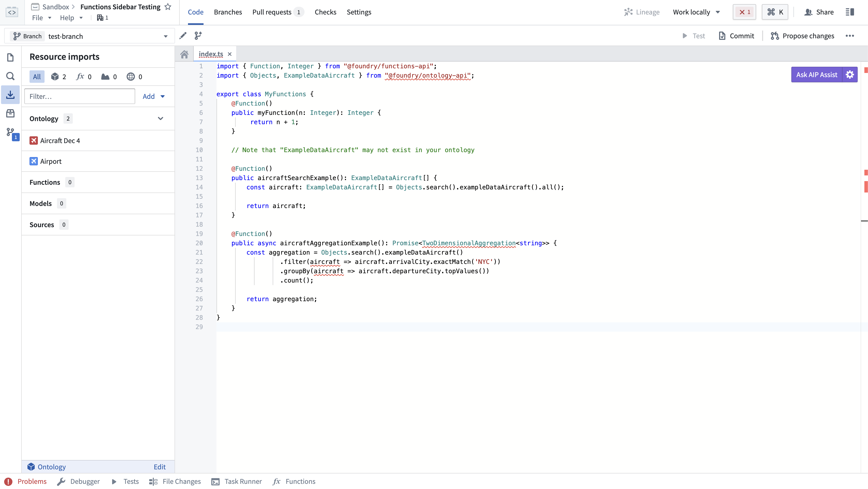This screenshot has width=868, height=489.
Task: Filter imports by object types cube
Action: (x=58, y=77)
